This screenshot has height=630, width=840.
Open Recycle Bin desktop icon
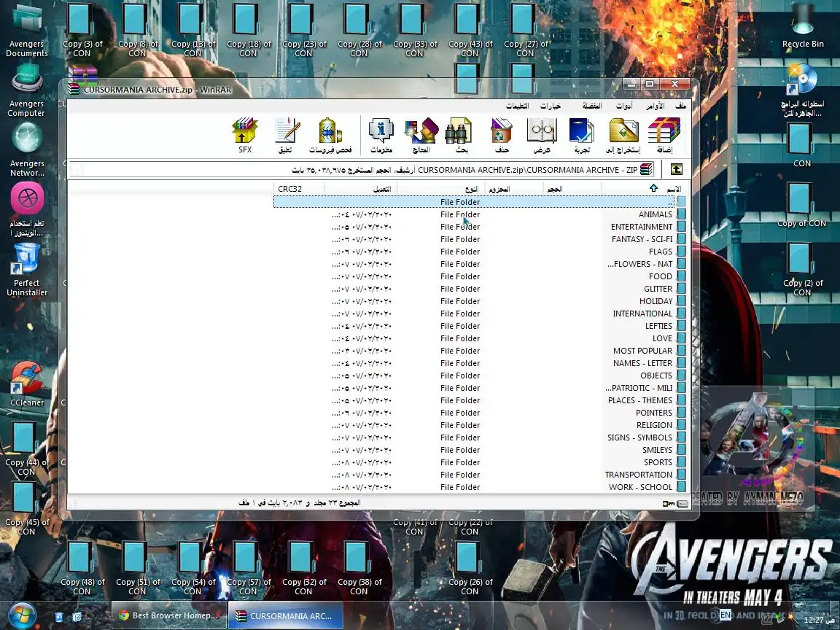click(803, 27)
